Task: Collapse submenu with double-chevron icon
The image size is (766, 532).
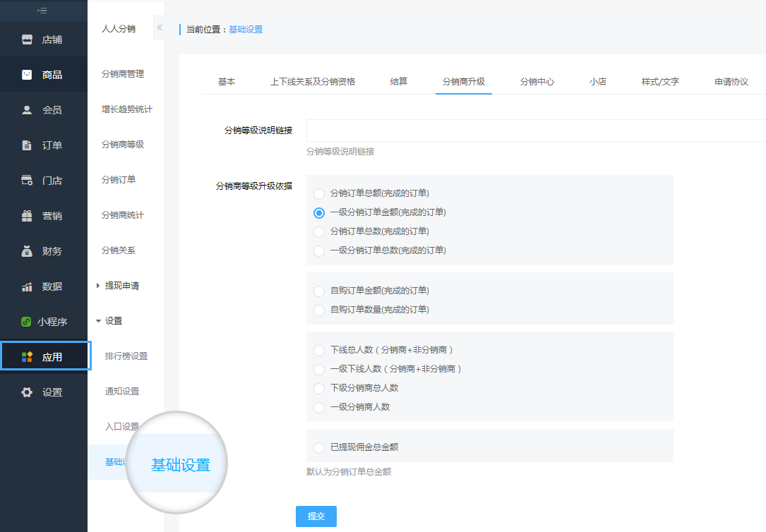Action: coord(160,28)
